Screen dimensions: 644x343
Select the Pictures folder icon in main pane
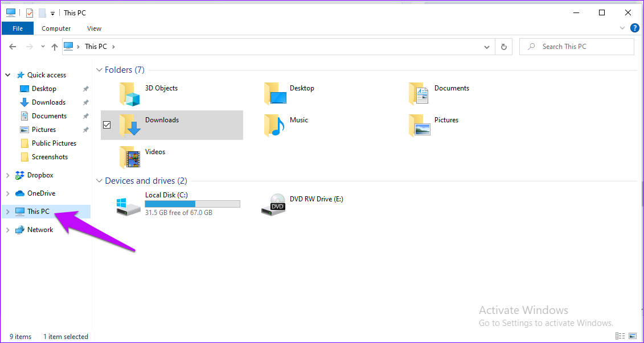tap(419, 126)
